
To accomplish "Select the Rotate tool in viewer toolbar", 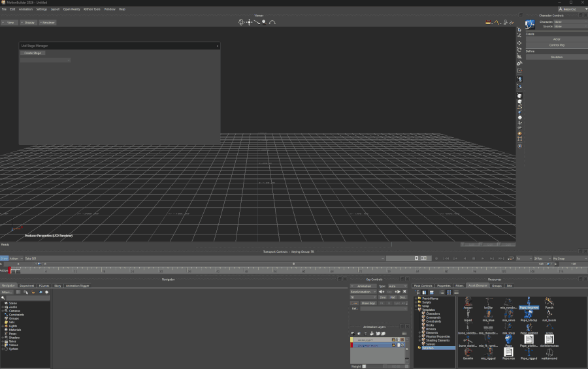I will click(x=519, y=50).
